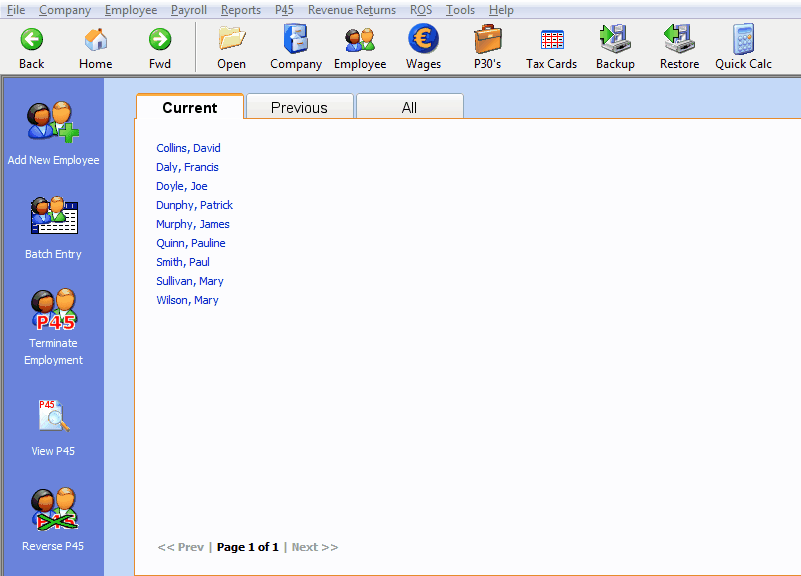Click the Restore toolbar icon
Viewport: 801px width, 576px height.
(x=679, y=40)
